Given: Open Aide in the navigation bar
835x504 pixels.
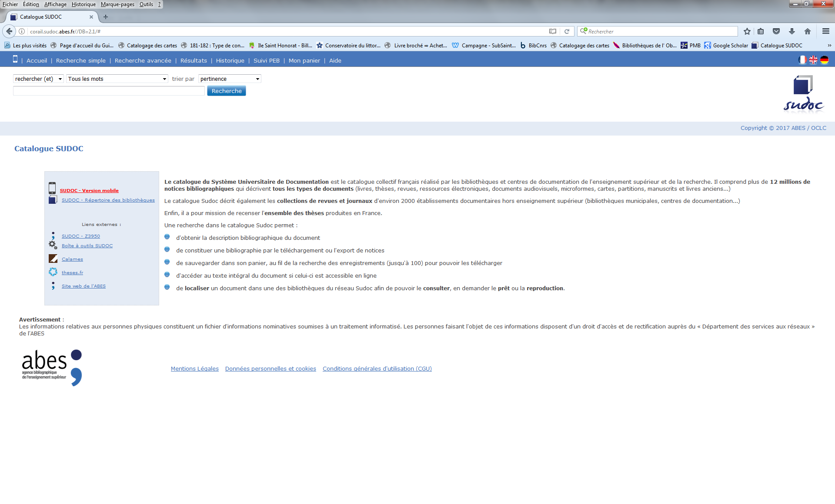Looking at the screenshot, I should click(x=335, y=60).
